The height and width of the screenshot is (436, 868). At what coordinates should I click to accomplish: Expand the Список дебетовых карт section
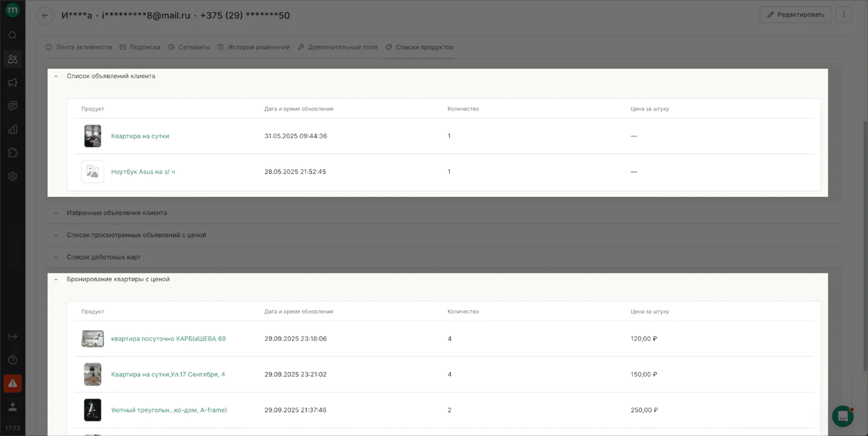[x=56, y=258]
